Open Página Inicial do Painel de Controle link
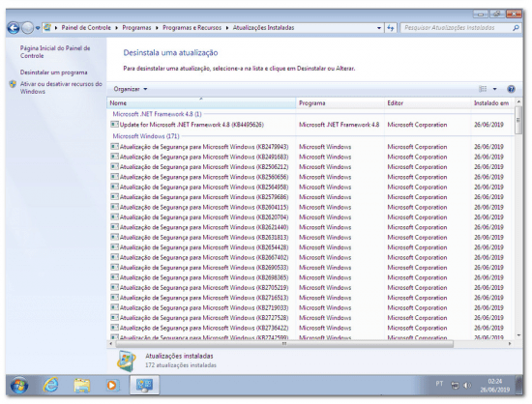The height and width of the screenshot is (404, 532). click(55, 52)
